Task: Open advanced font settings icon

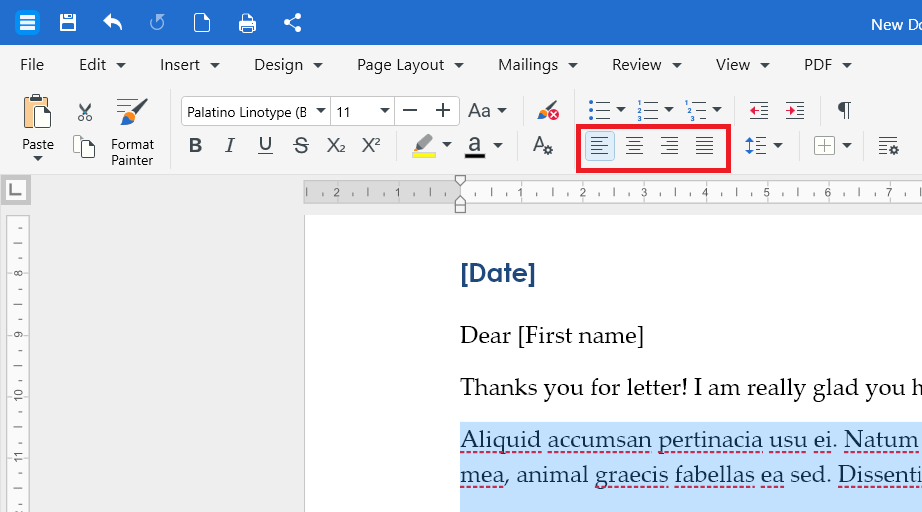Action: 542,145
